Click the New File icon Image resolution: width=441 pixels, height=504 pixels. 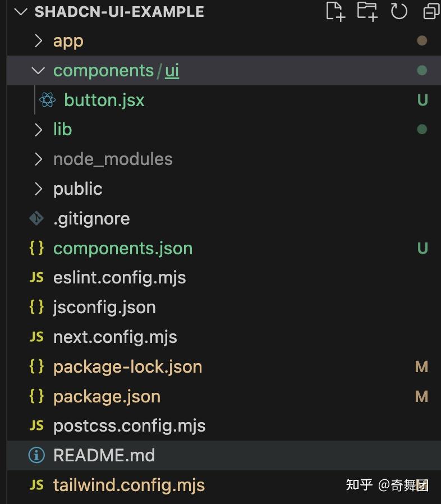(335, 11)
